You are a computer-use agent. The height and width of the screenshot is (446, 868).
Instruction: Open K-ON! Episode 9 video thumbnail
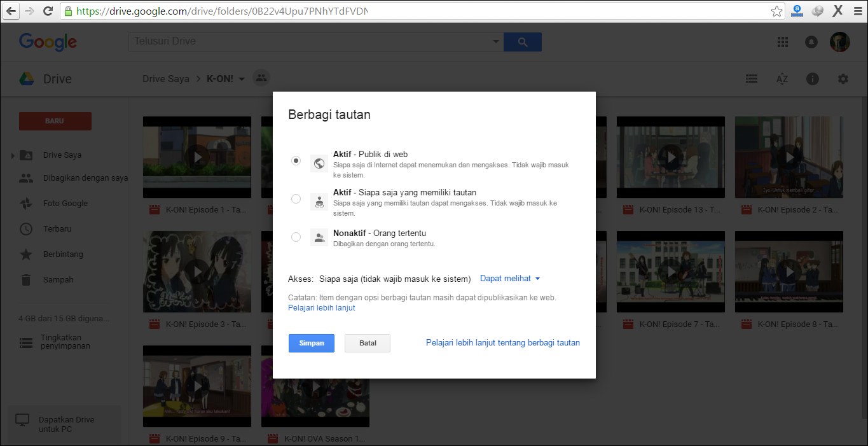tap(197, 386)
